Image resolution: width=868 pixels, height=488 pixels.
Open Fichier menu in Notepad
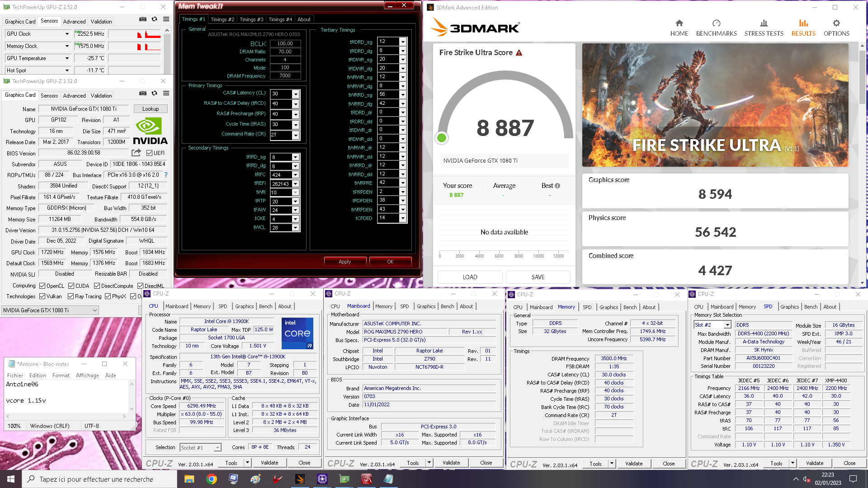[15, 375]
